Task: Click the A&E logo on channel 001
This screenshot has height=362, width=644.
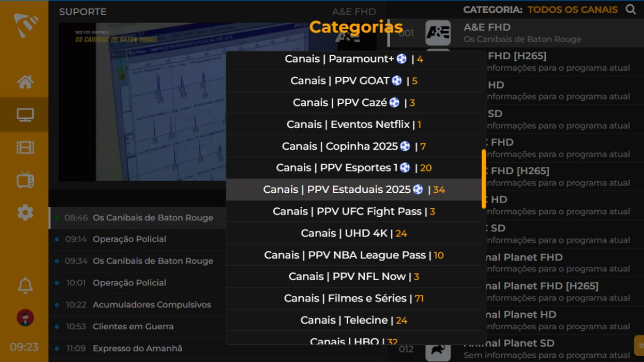Action: (438, 33)
